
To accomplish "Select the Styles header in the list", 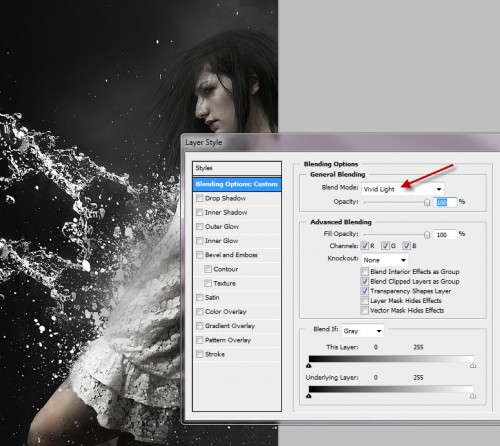I will coord(237,168).
